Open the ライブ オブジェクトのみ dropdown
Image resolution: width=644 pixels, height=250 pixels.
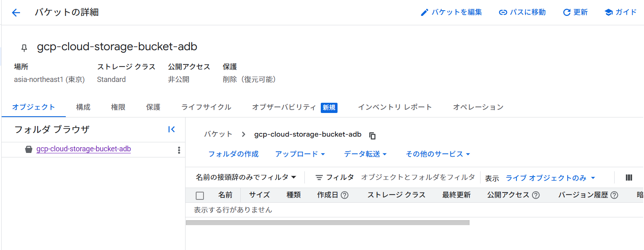tap(550, 178)
